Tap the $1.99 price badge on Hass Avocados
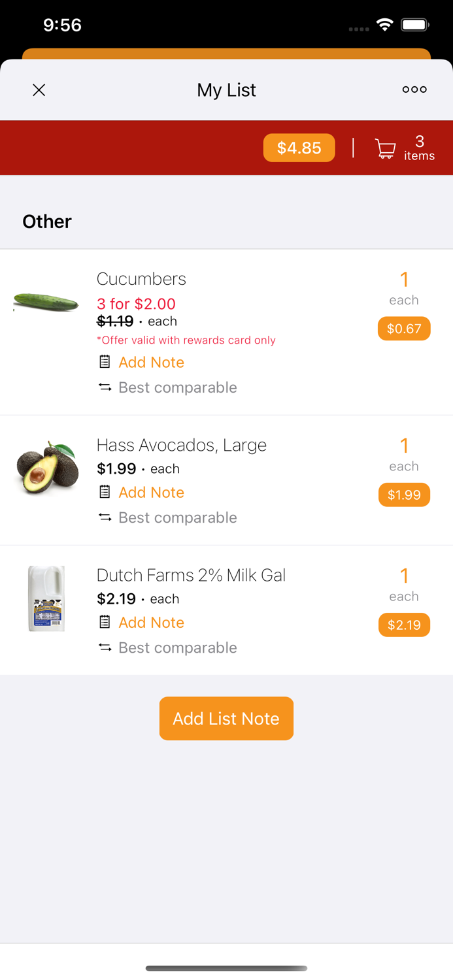 (404, 495)
